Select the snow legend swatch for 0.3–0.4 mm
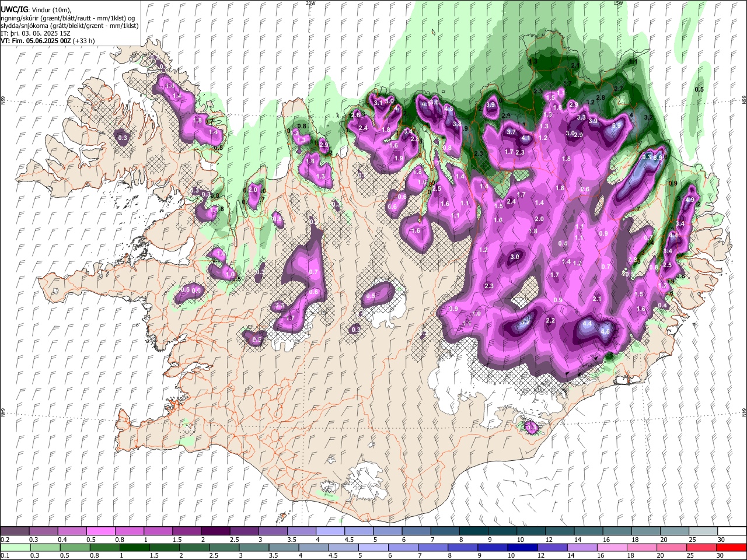 tap(44, 531)
